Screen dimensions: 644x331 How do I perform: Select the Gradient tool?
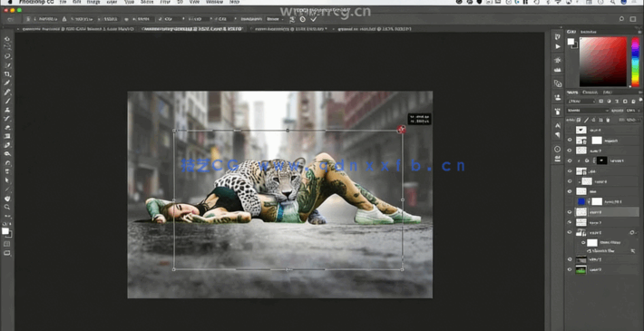coord(7,136)
